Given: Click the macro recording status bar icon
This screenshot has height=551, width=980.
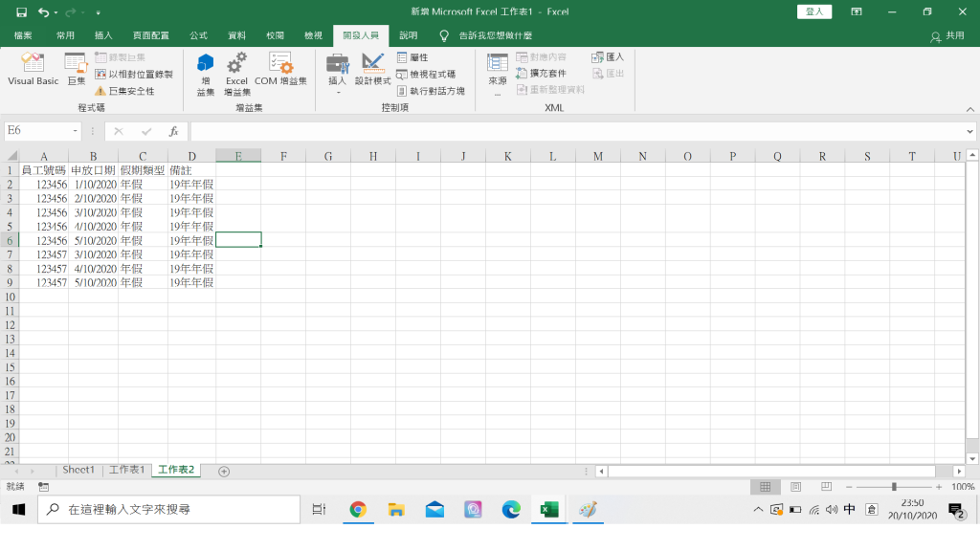Looking at the screenshot, I should pos(43,487).
